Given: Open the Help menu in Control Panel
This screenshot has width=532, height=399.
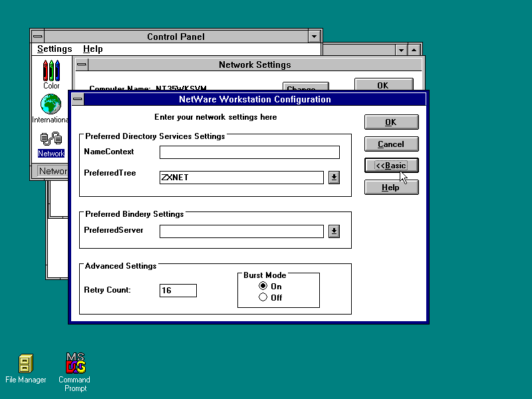Looking at the screenshot, I should [x=92, y=49].
